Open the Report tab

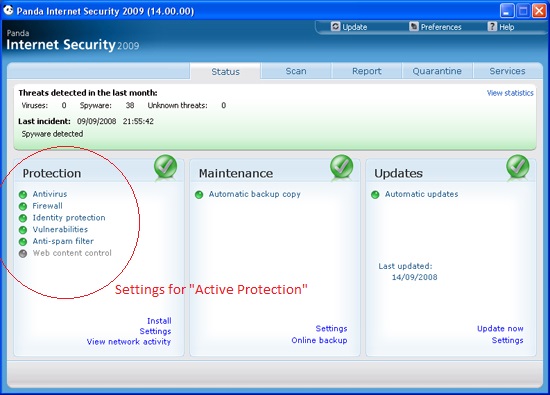pos(367,71)
